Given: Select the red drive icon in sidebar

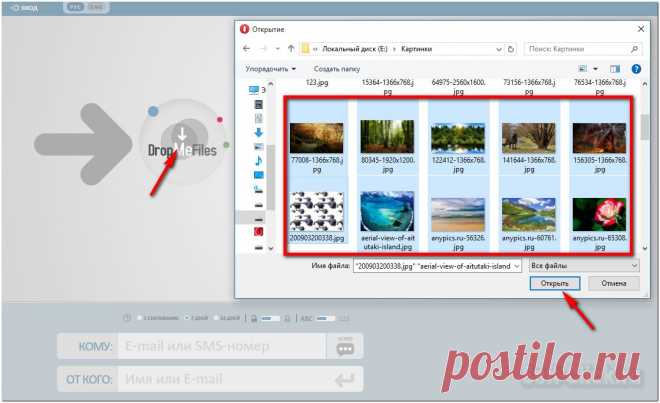Looking at the screenshot, I should (x=258, y=231).
